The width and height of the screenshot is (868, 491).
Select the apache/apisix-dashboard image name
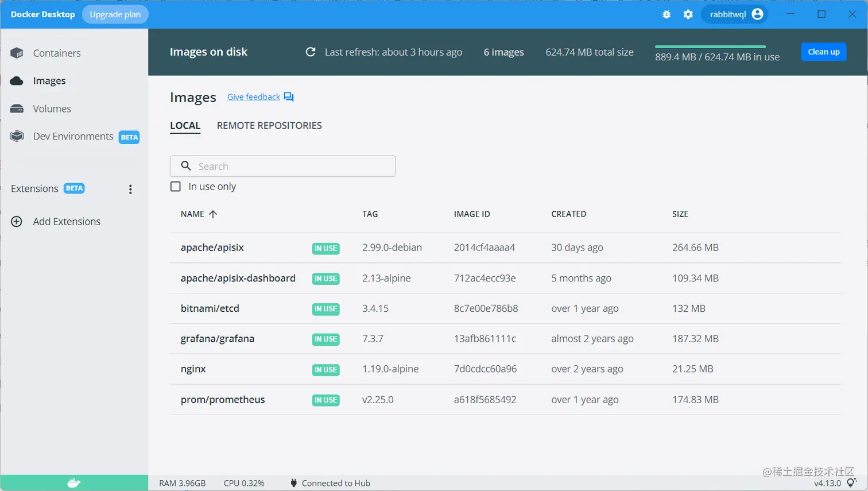coord(238,278)
